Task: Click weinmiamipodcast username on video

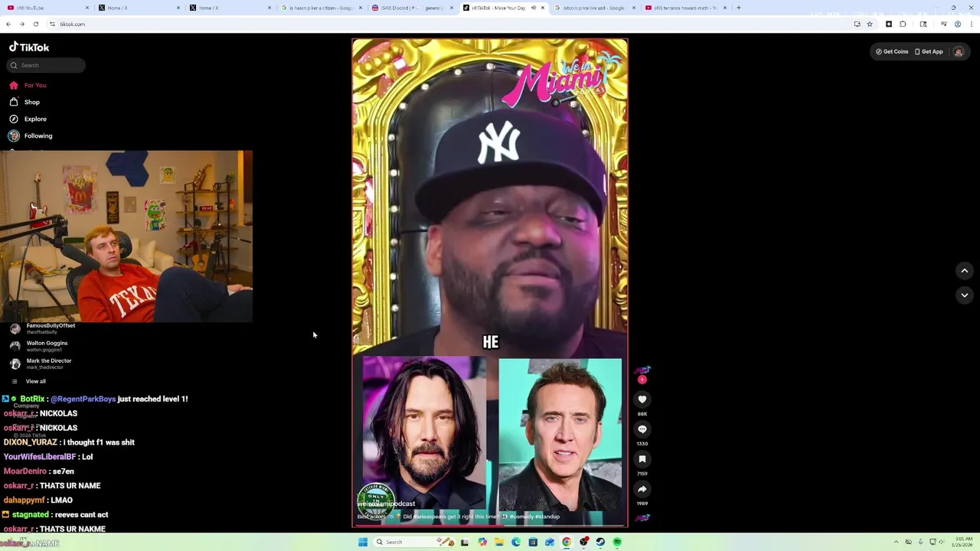Action: [x=386, y=504]
